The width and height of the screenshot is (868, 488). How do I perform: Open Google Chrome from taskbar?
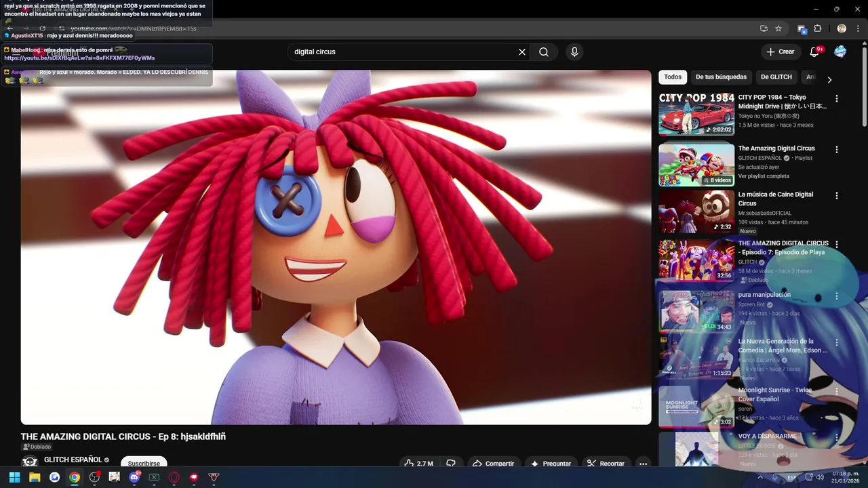tap(75, 477)
